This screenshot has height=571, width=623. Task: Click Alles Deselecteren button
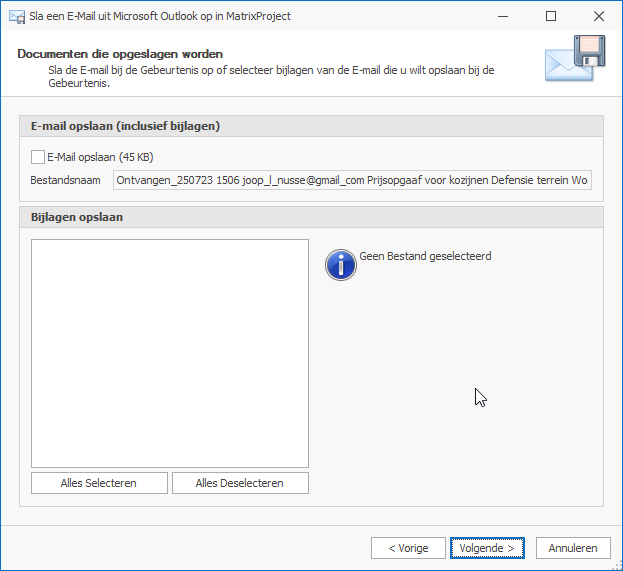[240, 483]
